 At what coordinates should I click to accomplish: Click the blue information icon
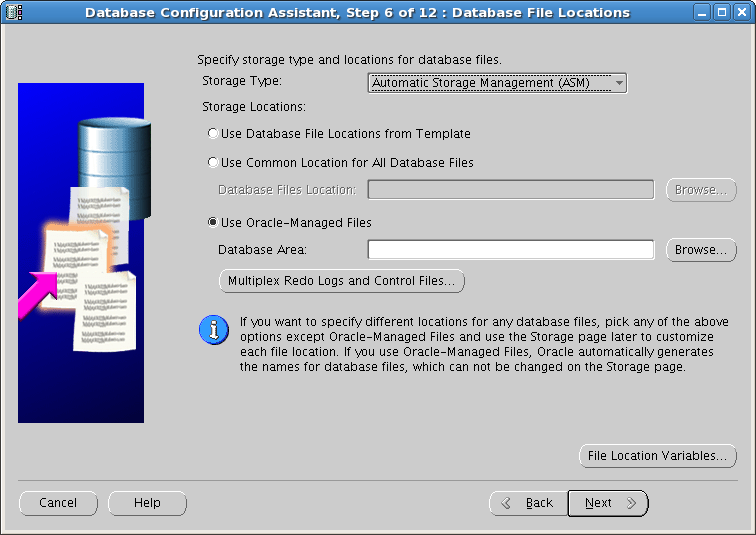pos(214,330)
